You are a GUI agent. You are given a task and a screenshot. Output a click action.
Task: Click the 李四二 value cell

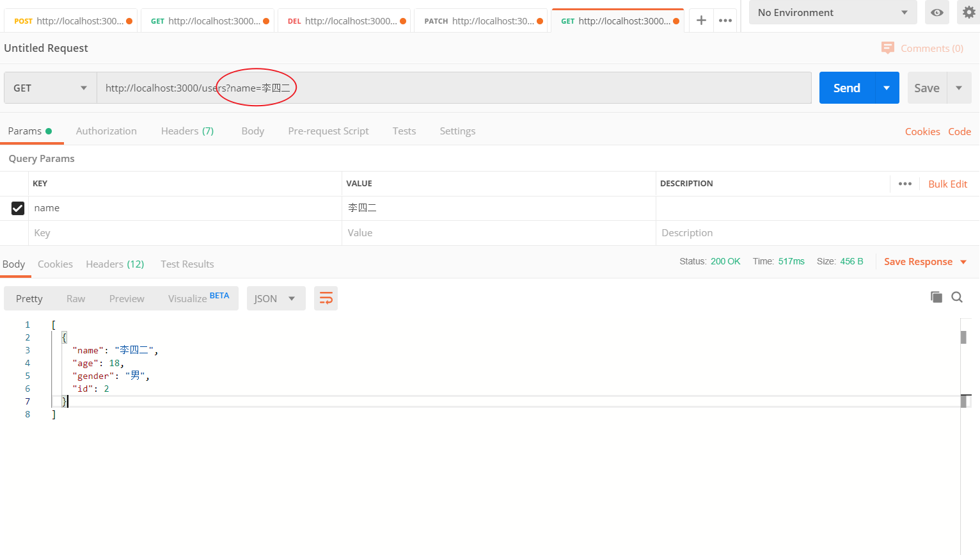tap(499, 208)
